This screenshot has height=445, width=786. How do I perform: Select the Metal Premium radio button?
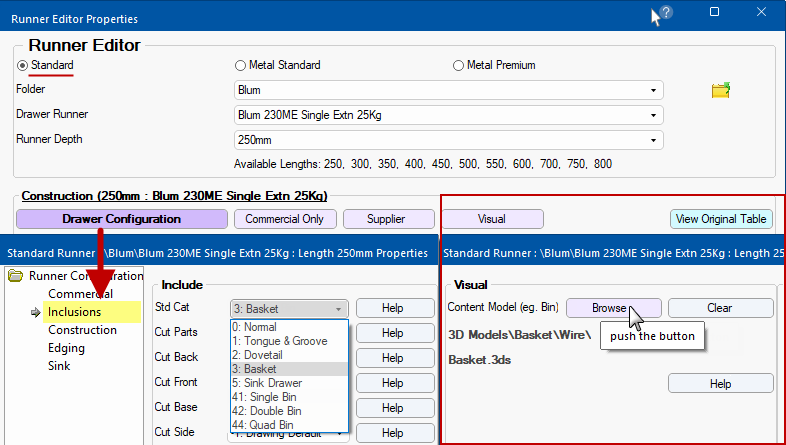click(x=458, y=66)
